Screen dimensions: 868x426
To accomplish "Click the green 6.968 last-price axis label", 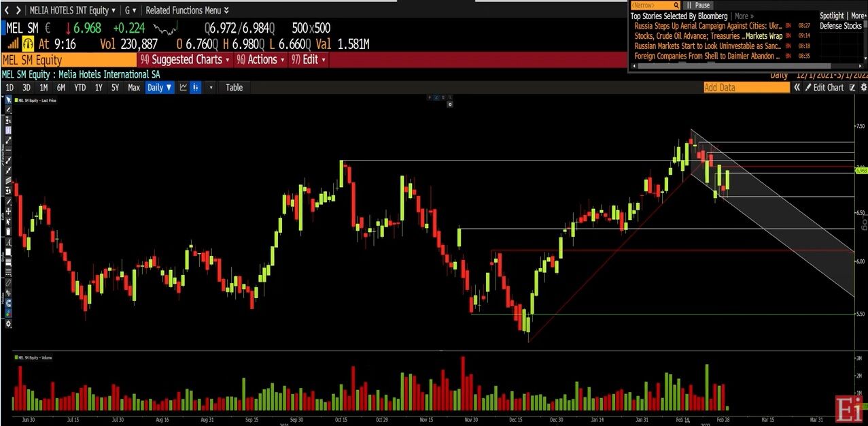I will (861, 171).
